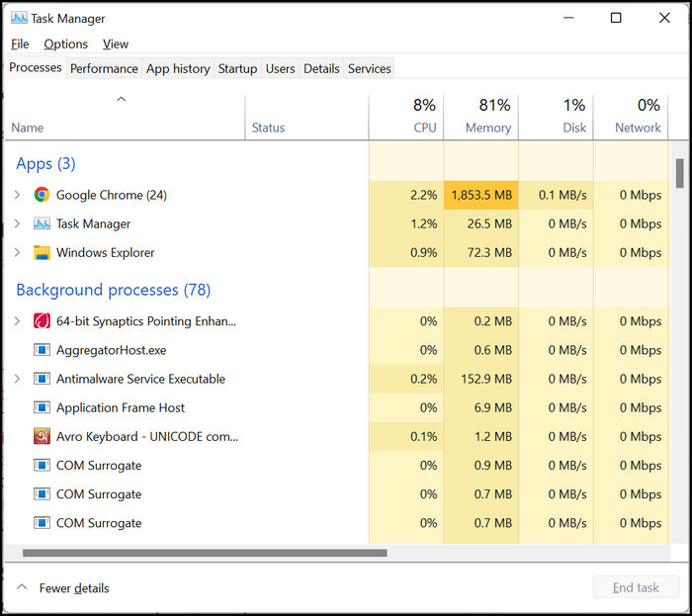Screen dimensions: 692x616
Task: Sort processes by CPU column
Action: pyautogui.click(x=406, y=118)
